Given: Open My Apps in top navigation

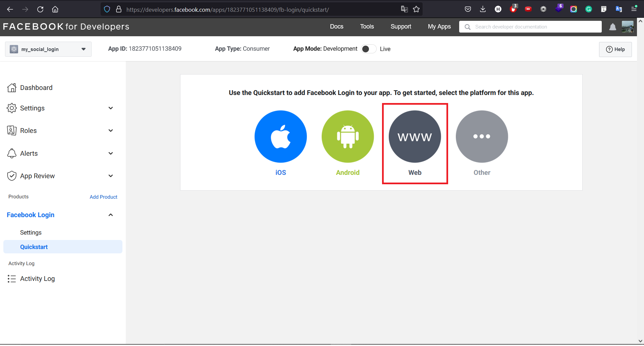Looking at the screenshot, I should 439,27.
